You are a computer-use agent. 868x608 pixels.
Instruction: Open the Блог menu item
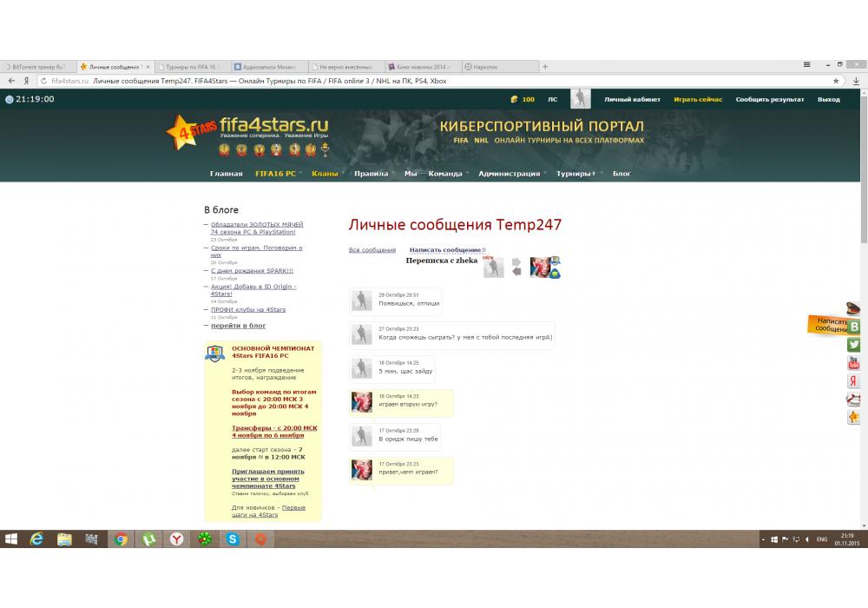[621, 174]
